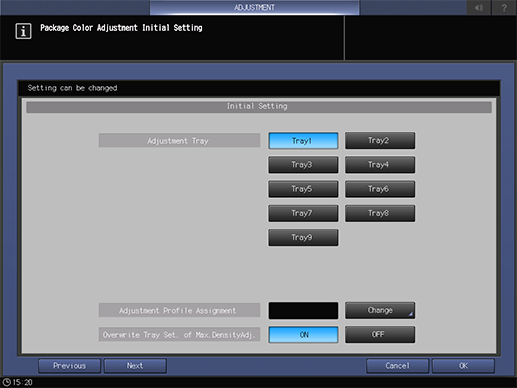This screenshot has height=388, width=517.
Task: Select Tray1 as adjustment tray
Action: 303,141
